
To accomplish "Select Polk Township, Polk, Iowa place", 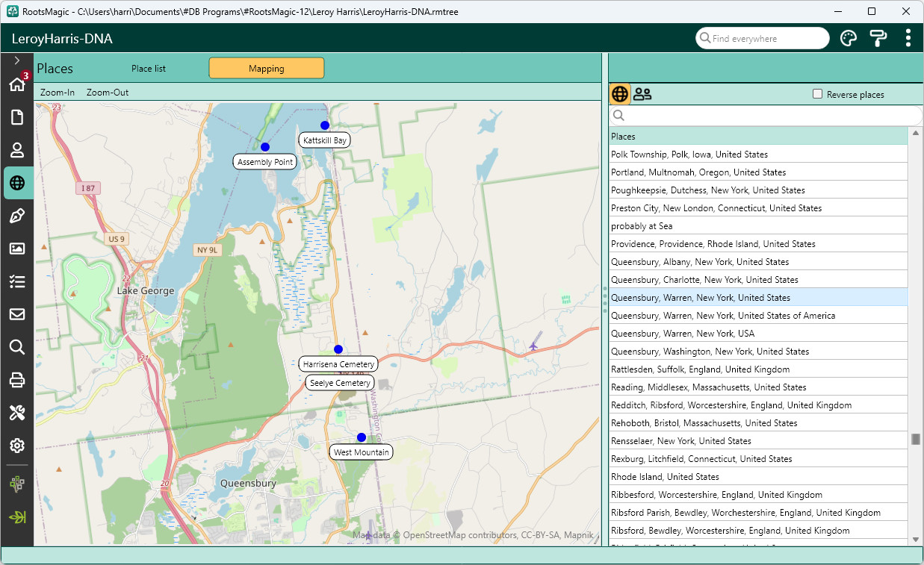I will click(758, 154).
